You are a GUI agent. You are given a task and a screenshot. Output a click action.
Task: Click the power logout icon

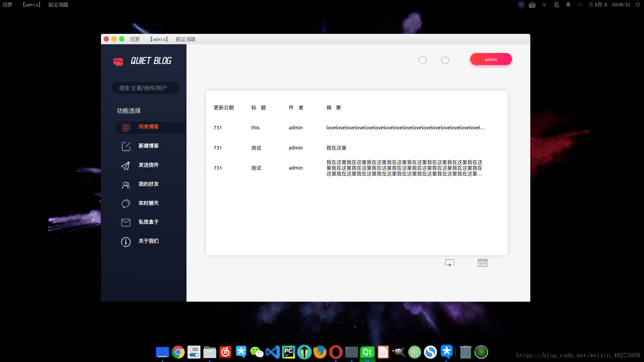445,60
